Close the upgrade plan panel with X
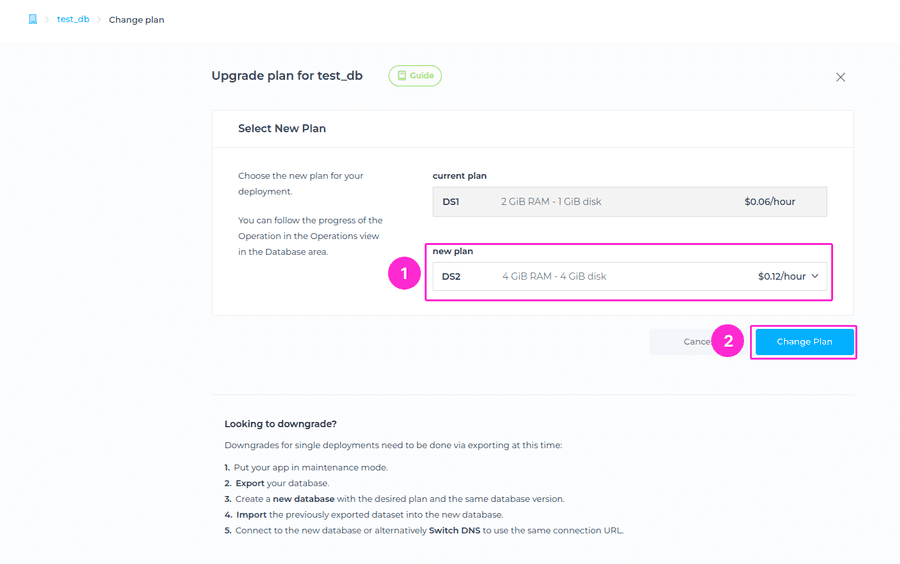Screen dimensions: 900x564 click(x=840, y=77)
